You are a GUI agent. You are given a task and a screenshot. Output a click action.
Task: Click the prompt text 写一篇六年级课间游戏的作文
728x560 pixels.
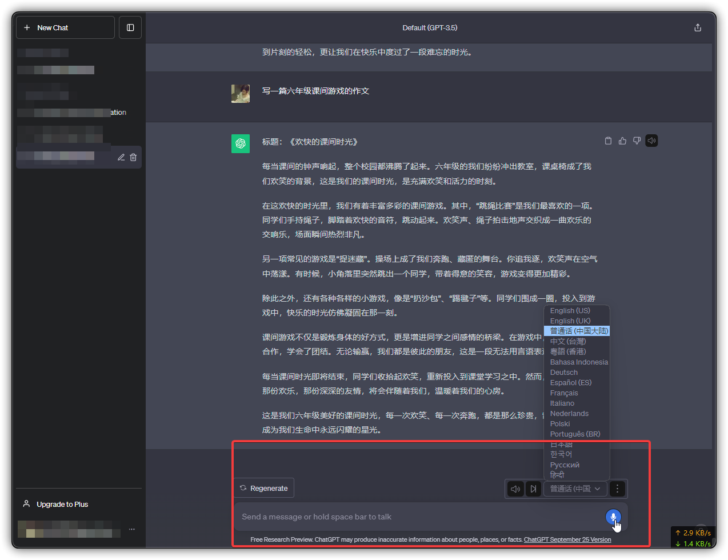tap(315, 91)
